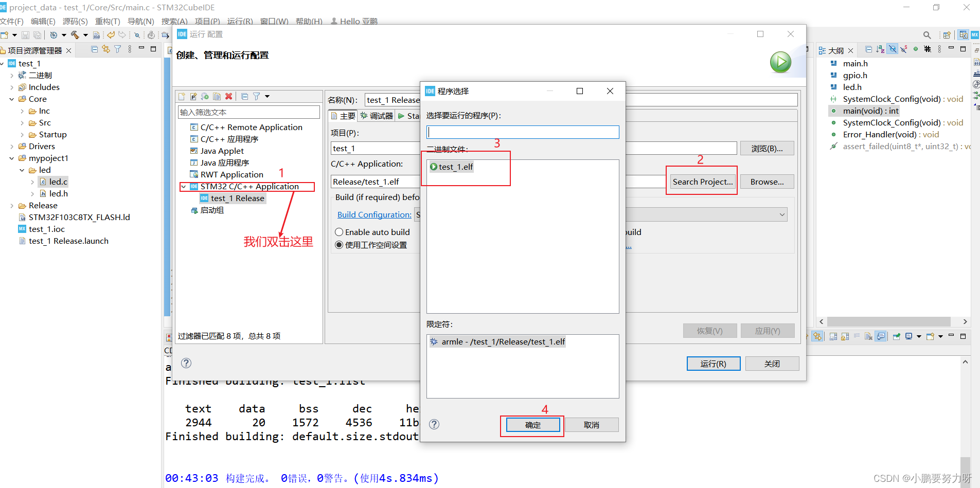The width and height of the screenshot is (980, 488).
Task: Expand the Drivers folder
Action: pyautogui.click(x=12, y=147)
